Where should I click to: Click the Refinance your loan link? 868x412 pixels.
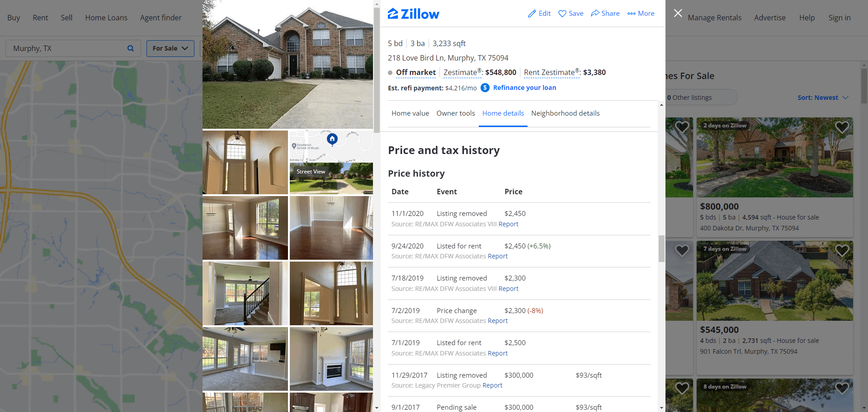[524, 88]
